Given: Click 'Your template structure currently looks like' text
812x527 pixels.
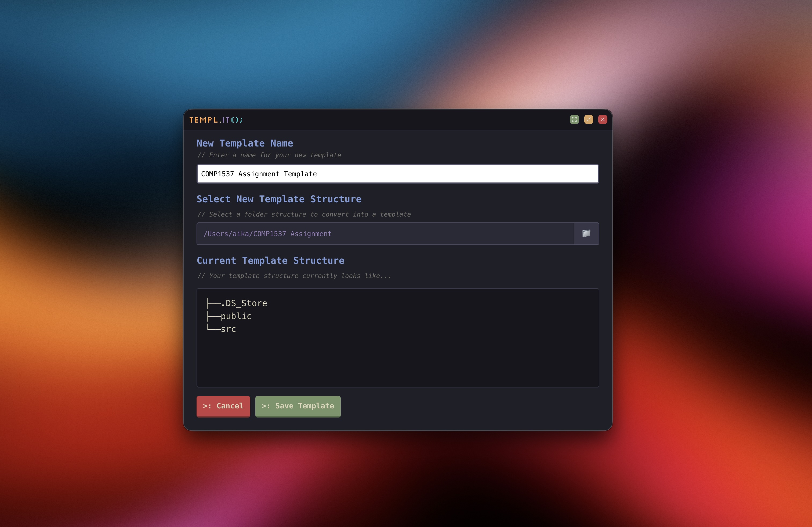Looking at the screenshot, I should [294, 276].
